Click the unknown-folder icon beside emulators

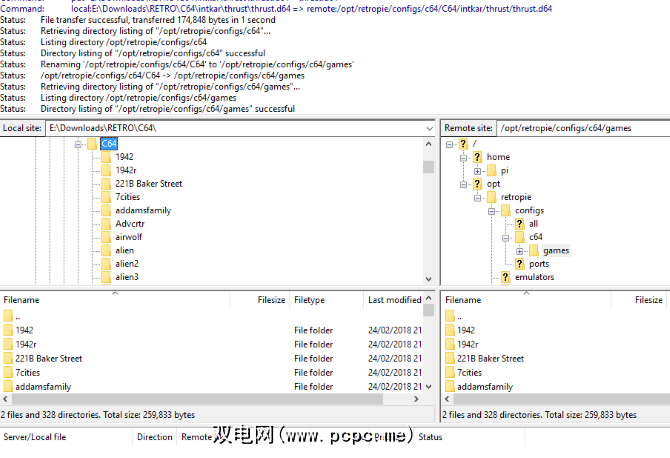point(505,277)
